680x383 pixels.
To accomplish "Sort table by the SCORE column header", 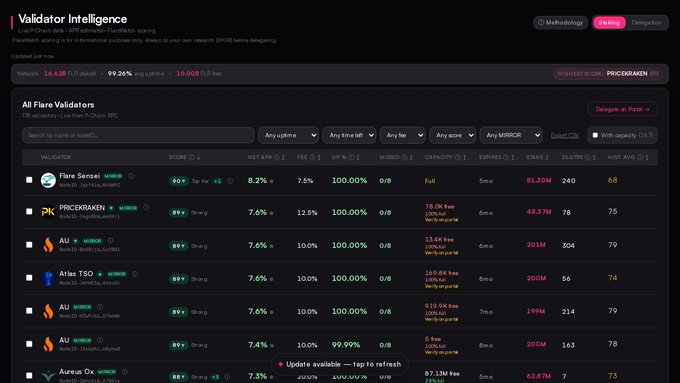I will tap(184, 157).
